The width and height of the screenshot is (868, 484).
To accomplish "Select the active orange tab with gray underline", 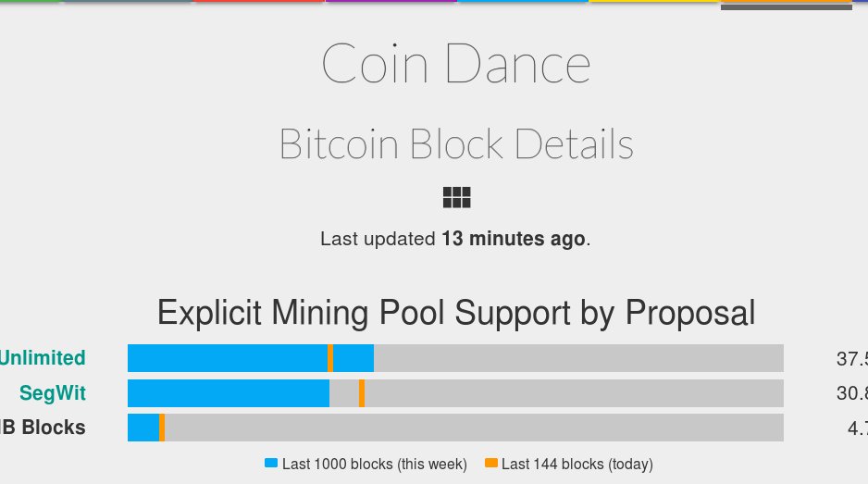I will pyautogui.click(x=786, y=5).
